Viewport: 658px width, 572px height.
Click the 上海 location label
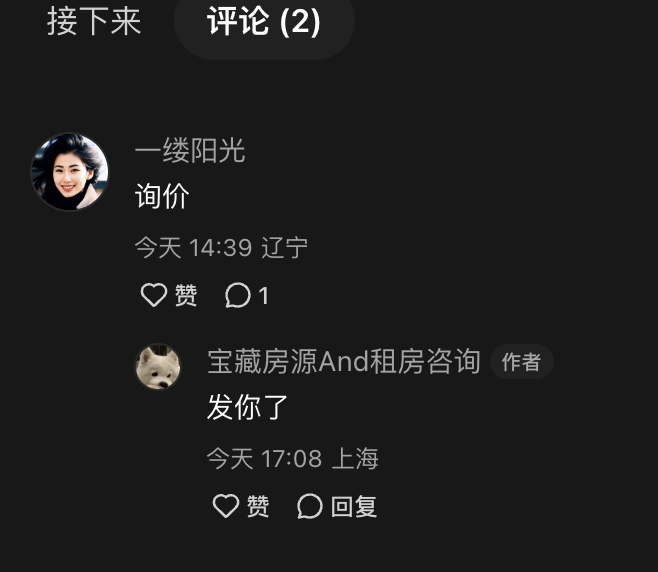pos(355,458)
